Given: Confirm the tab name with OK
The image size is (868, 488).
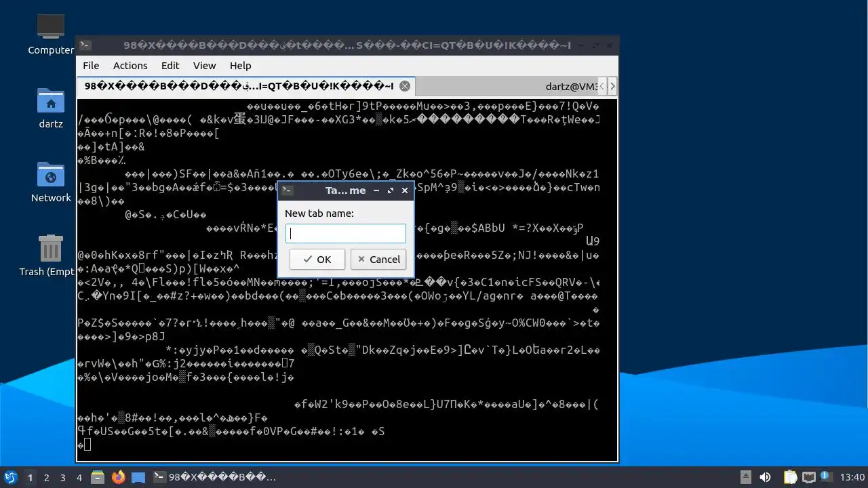Looking at the screenshot, I should click(317, 259).
